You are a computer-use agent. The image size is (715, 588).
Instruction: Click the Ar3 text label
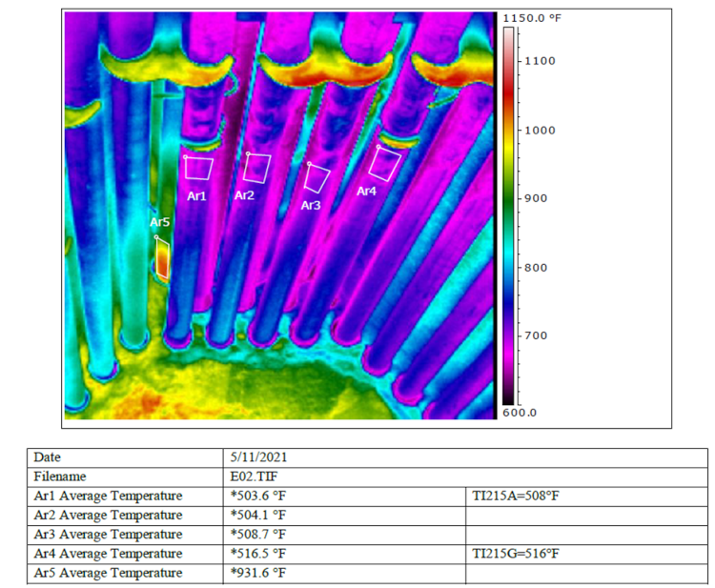pos(311,205)
